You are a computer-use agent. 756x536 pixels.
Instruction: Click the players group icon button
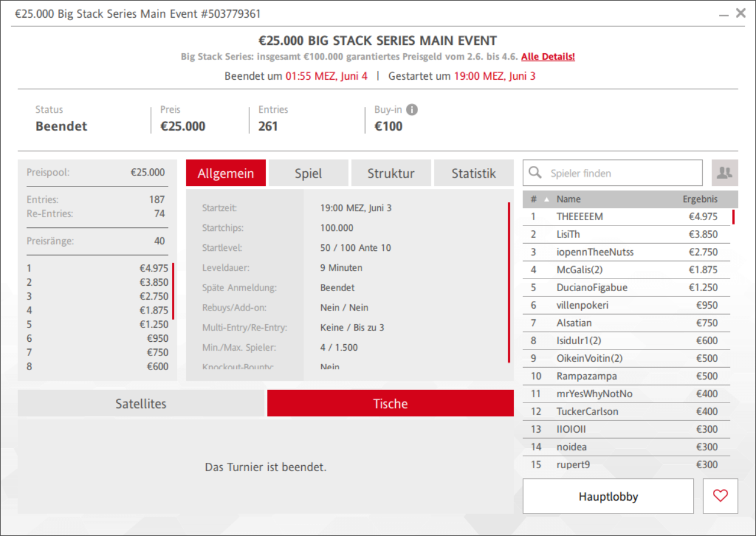pyautogui.click(x=725, y=173)
